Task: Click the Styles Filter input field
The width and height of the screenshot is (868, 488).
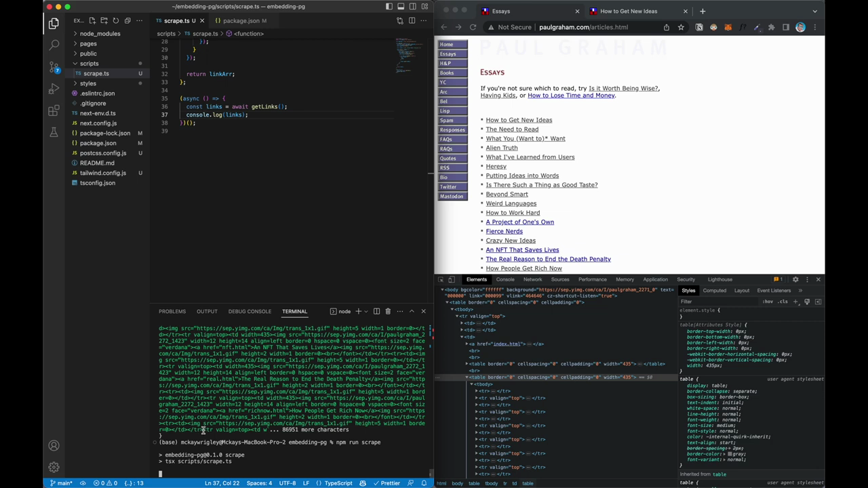Action: (x=719, y=302)
